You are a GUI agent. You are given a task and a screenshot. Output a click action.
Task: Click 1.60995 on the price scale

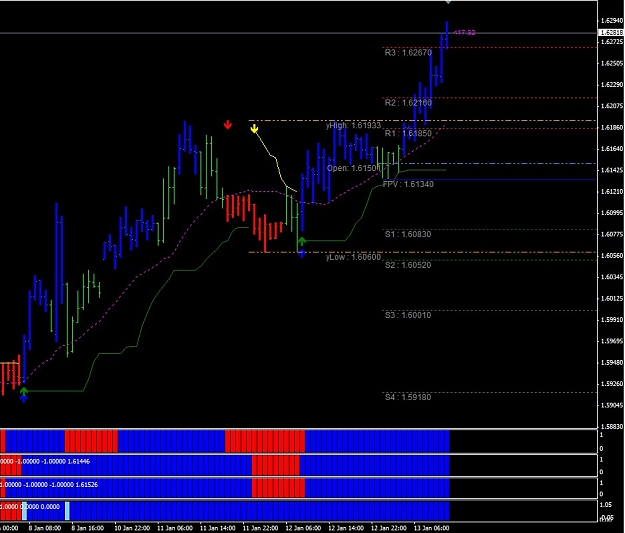(x=611, y=212)
